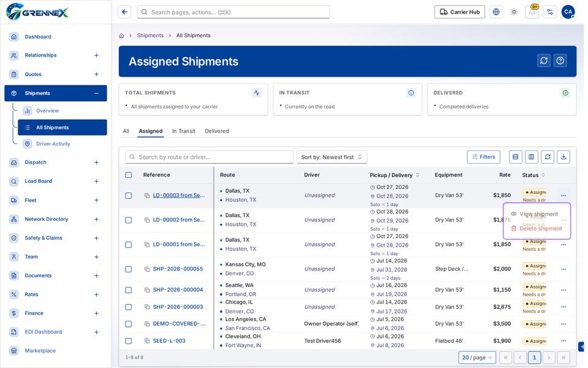
Task: Switch table row density view icon
Action: point(515,157)
